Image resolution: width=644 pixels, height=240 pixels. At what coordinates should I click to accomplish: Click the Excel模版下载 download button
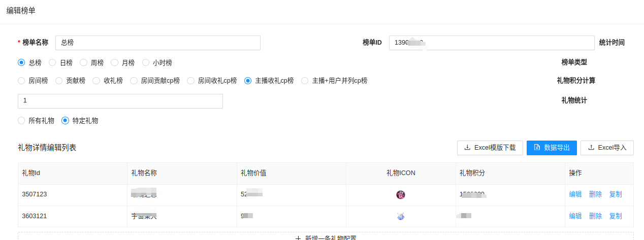coord(490,148)
